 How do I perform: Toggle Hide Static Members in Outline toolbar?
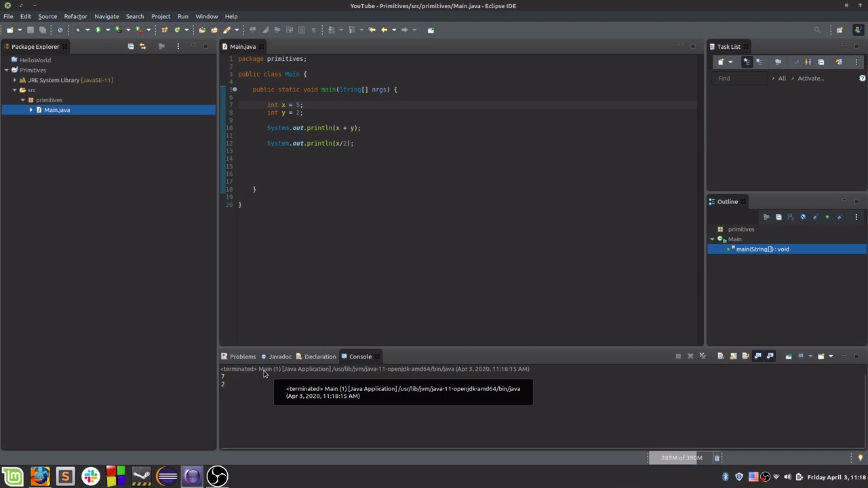tap(815, 217)
